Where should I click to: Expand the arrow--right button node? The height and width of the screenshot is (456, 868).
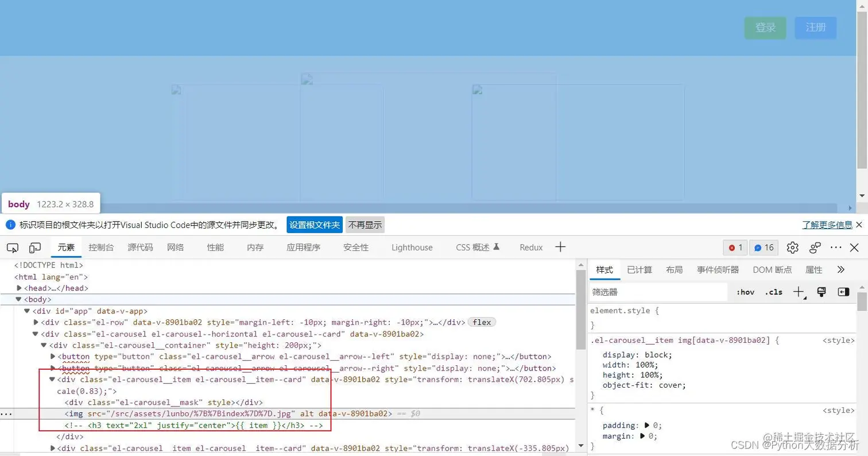(x=52, y=368)
